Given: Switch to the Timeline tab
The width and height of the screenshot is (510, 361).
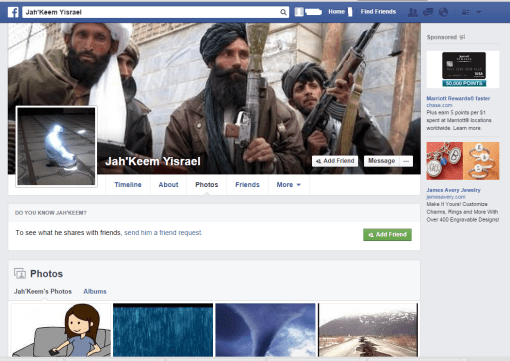Looking at the screenshot, I should pos(128,185).
